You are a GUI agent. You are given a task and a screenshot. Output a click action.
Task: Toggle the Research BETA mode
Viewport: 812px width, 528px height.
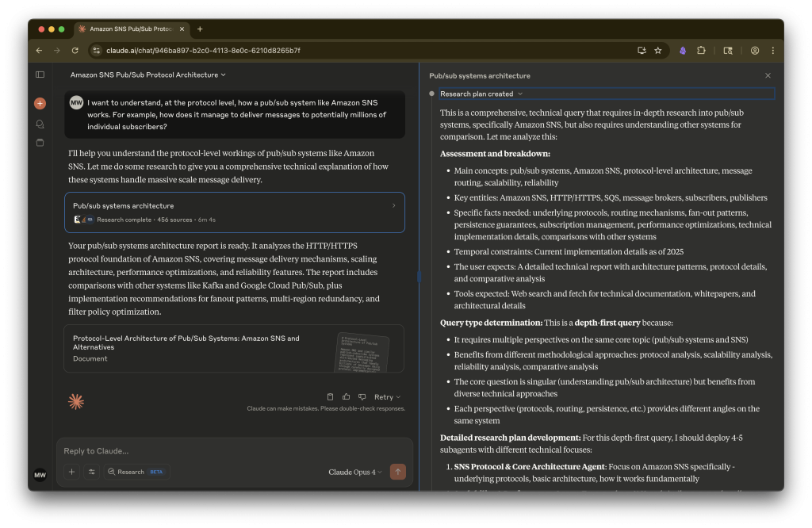tap(136, 472)
